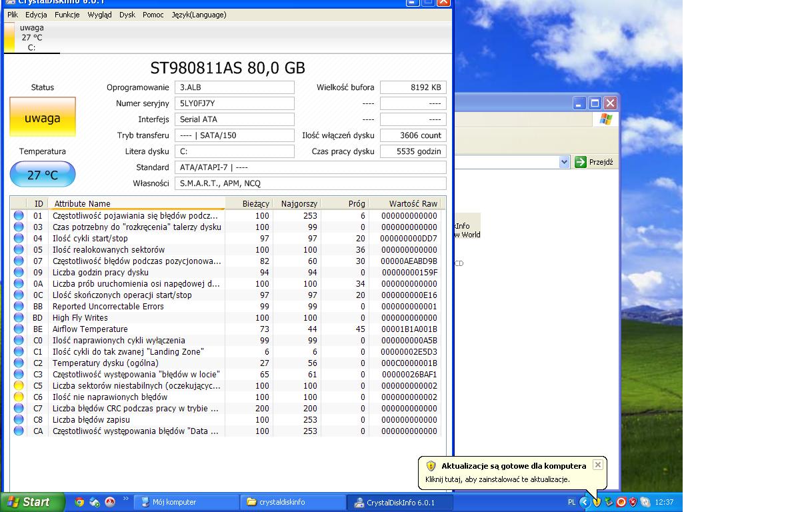Click the Ilość włączeń dysku value 3606 count
812x512 pixels.
(x=413, y=135)
